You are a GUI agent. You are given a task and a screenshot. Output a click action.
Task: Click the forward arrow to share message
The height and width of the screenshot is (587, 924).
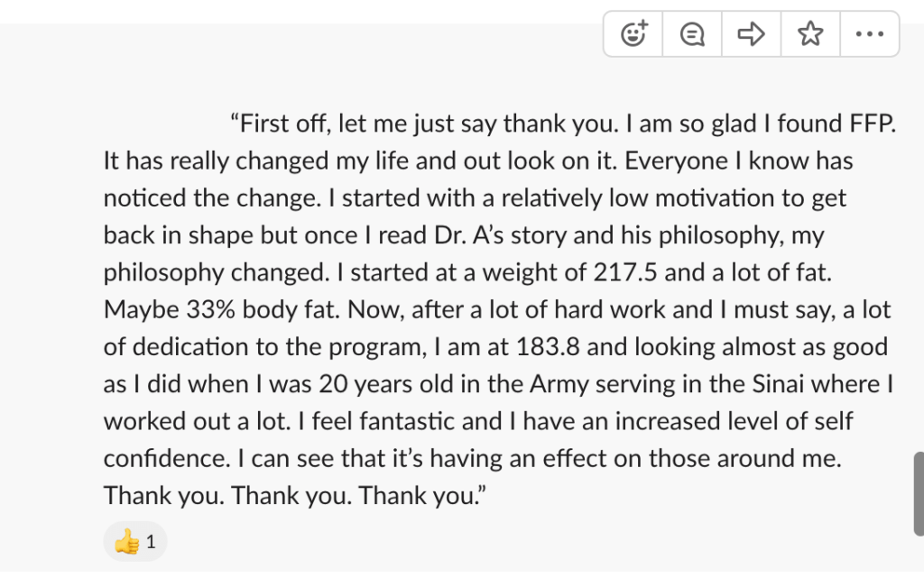[x=751, y=32]
